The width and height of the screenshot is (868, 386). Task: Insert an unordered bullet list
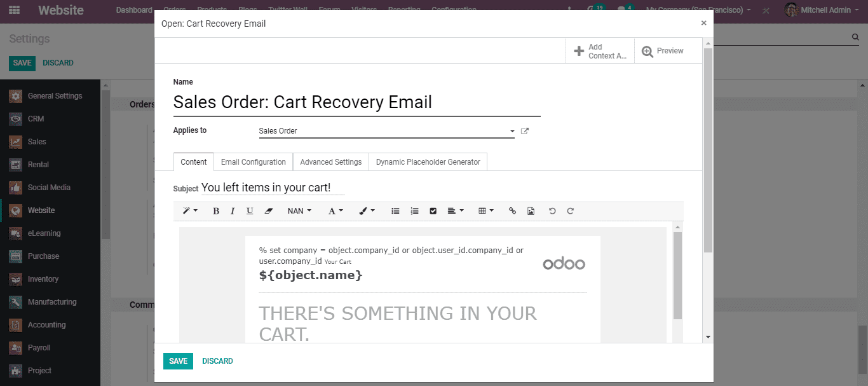tap(395, 211)
